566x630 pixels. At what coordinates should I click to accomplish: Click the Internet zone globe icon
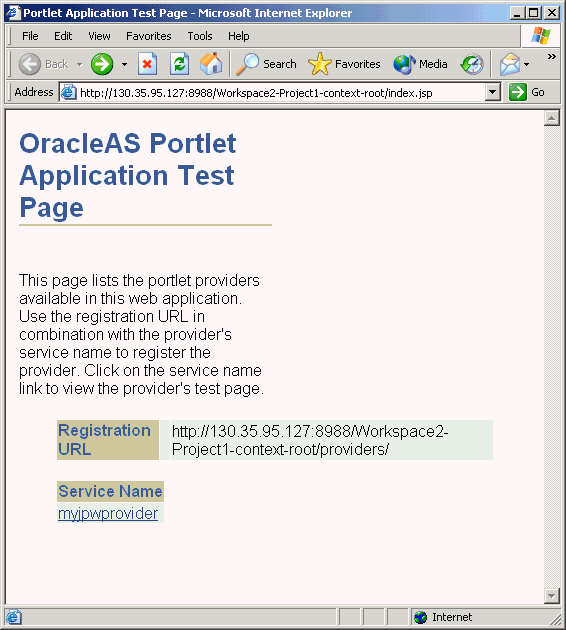click(421, 617)
